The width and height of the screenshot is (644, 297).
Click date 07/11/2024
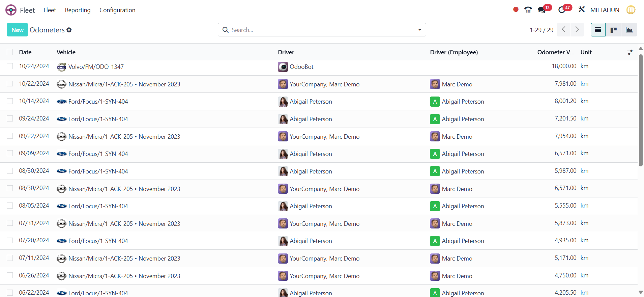[34, 258]
